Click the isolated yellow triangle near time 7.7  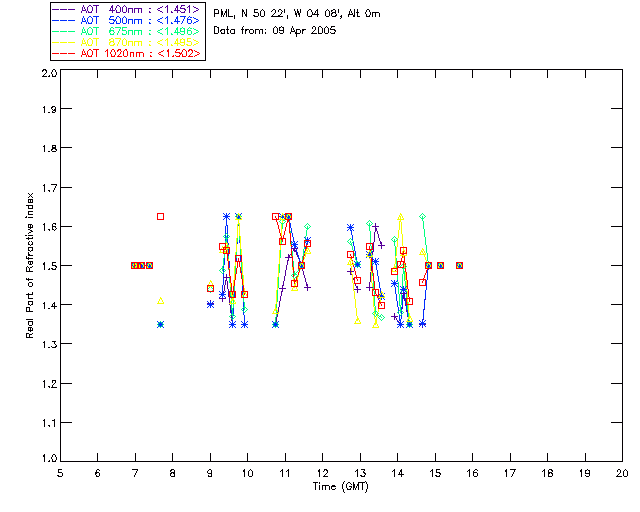coord(160,301)
